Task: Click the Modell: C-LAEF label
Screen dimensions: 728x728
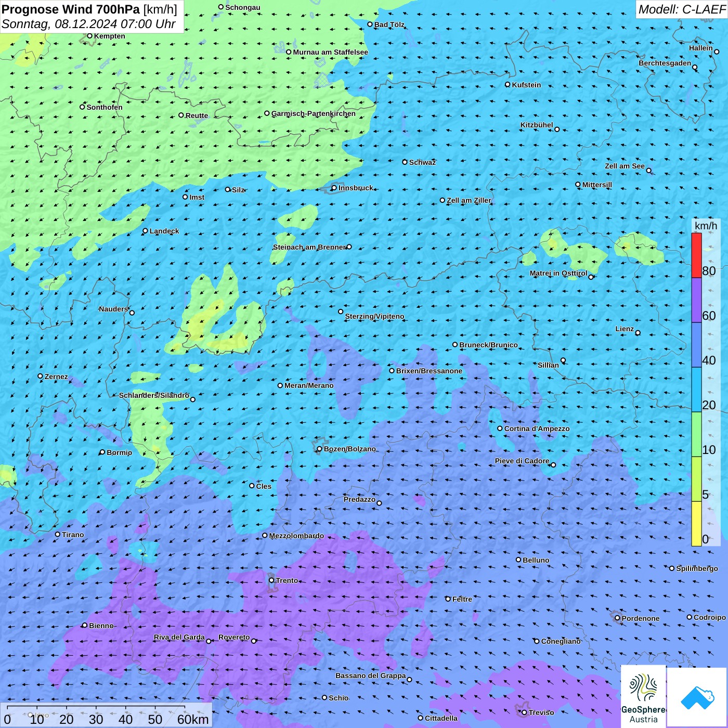Action: click(x=682, y=9)
